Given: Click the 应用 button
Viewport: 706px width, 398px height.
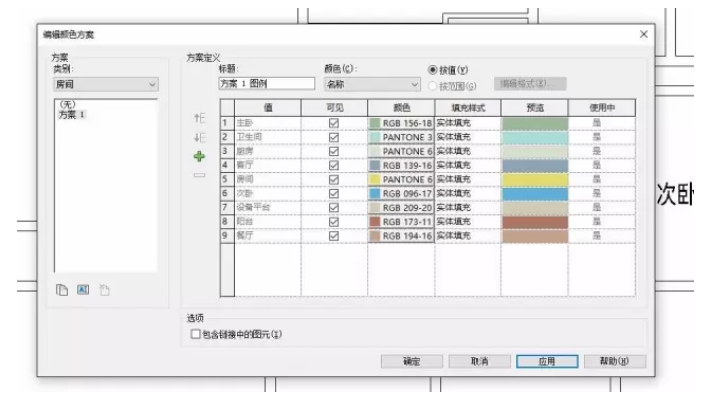Looking at the screenshot, I should (x=547, y=361).
